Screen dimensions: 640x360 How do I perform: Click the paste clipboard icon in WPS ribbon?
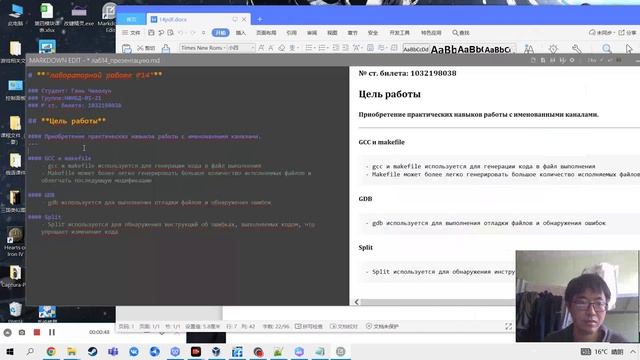[x=127, y=49]
